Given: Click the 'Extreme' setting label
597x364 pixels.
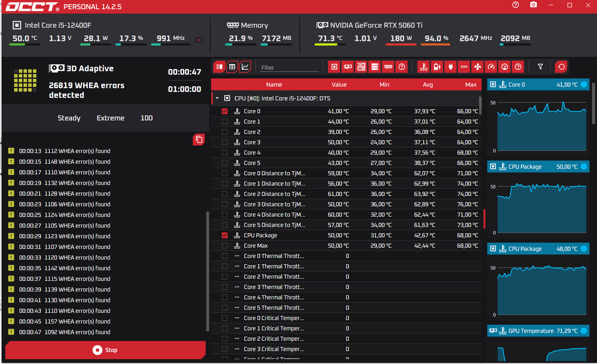Looking at the screenshot, I should click(111, 118).
